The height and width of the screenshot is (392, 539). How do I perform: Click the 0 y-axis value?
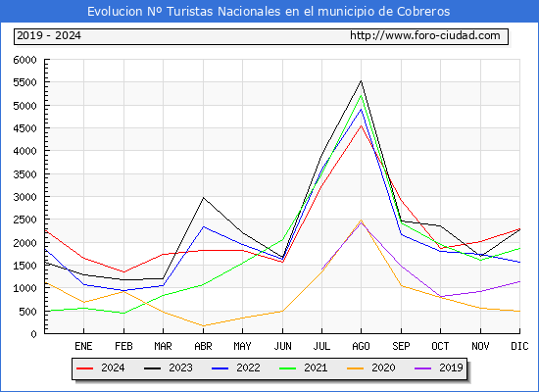tap(33, 334)
